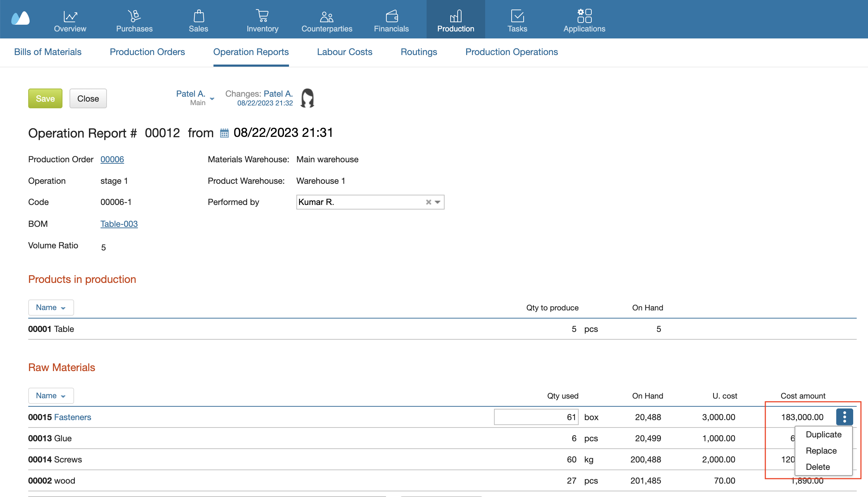Expand Name dropdown under Raw Materials
The width and height of the screenshot is (868, 497).
[x=51, y=396]
